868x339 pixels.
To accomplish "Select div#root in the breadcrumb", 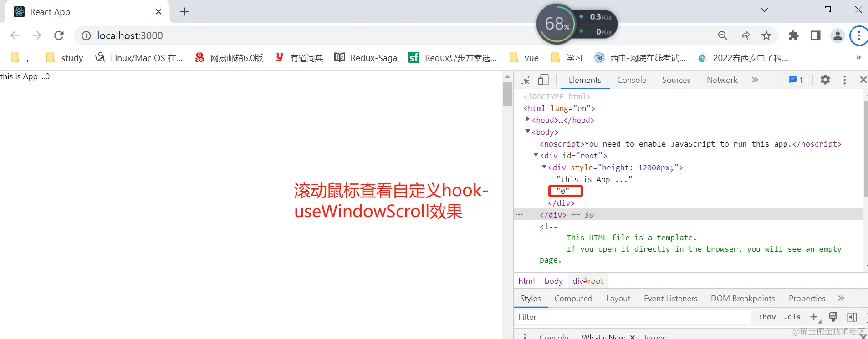I will 587,281.
